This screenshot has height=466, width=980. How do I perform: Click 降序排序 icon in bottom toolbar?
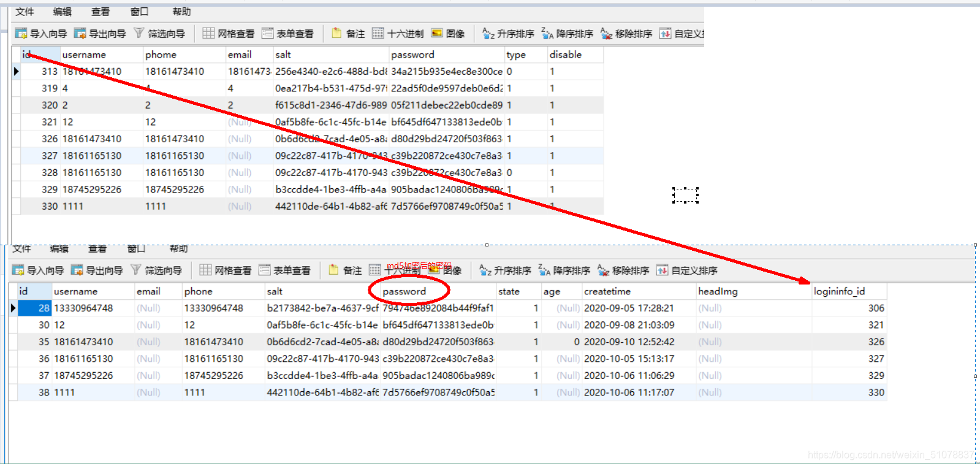pyautogui.click(x=544, y=270)
